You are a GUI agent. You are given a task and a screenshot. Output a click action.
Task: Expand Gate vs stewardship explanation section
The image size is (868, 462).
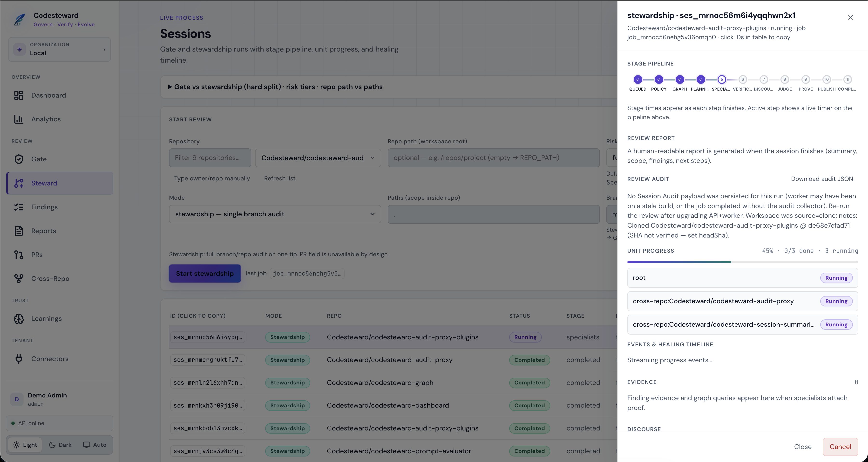(275, 87)
